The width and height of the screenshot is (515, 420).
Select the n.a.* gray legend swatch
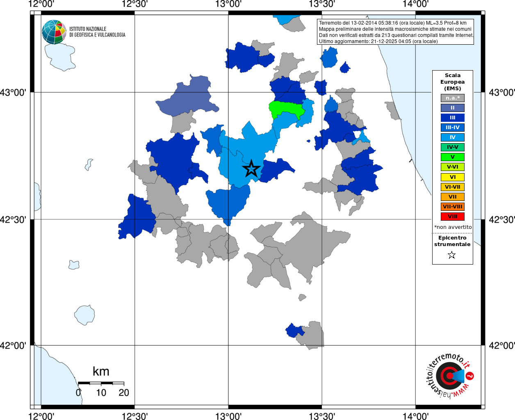pyautogui.click(x=453, y=98)
